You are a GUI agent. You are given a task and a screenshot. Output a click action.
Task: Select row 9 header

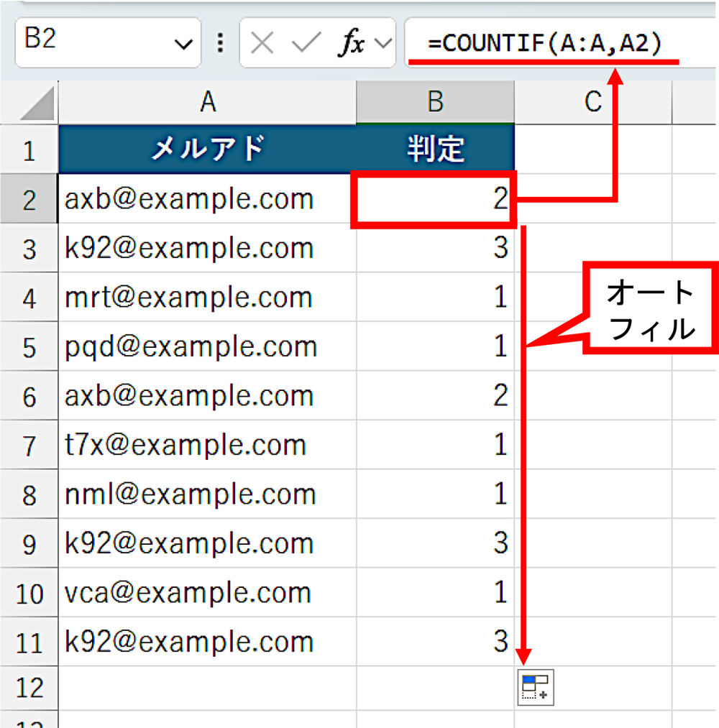tap(29, 543)
